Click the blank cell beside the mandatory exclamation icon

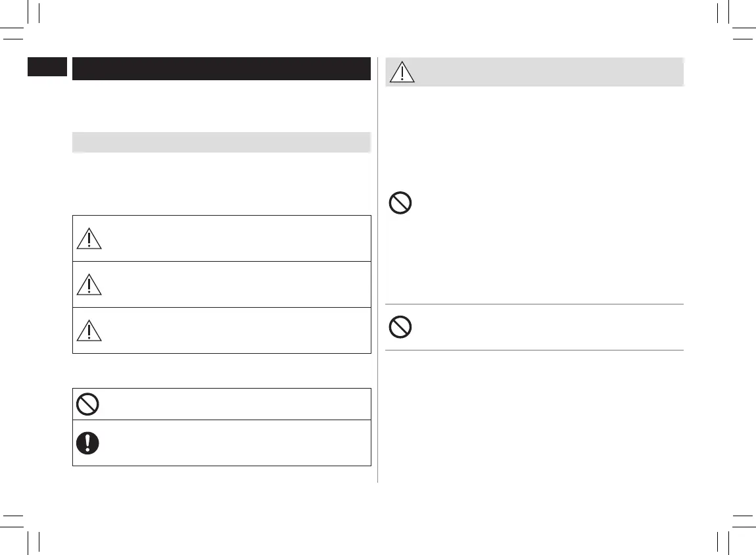237,443
